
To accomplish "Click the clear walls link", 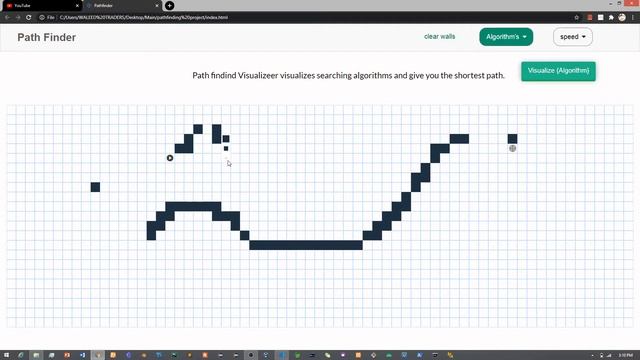I will [x=439, y=36].
